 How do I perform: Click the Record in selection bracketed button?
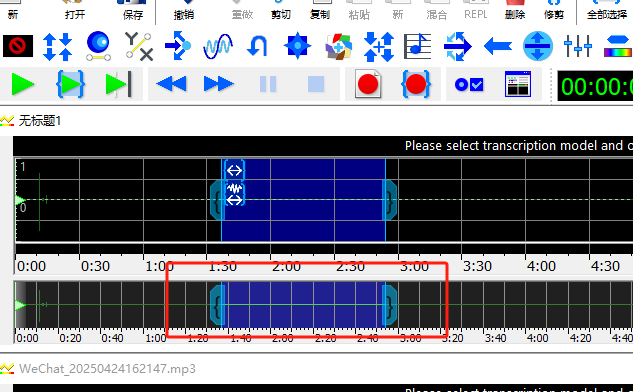point(416,84)
